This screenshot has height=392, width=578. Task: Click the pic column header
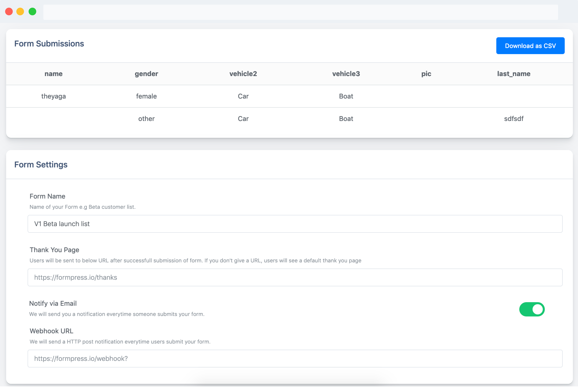[426, 73]
